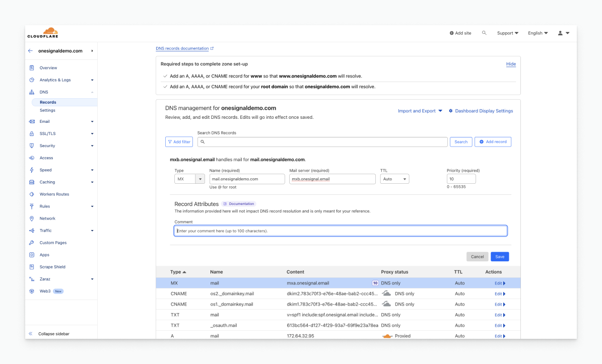
Task: Open the DNS records documentation link
Action: (x=185, y=48)
